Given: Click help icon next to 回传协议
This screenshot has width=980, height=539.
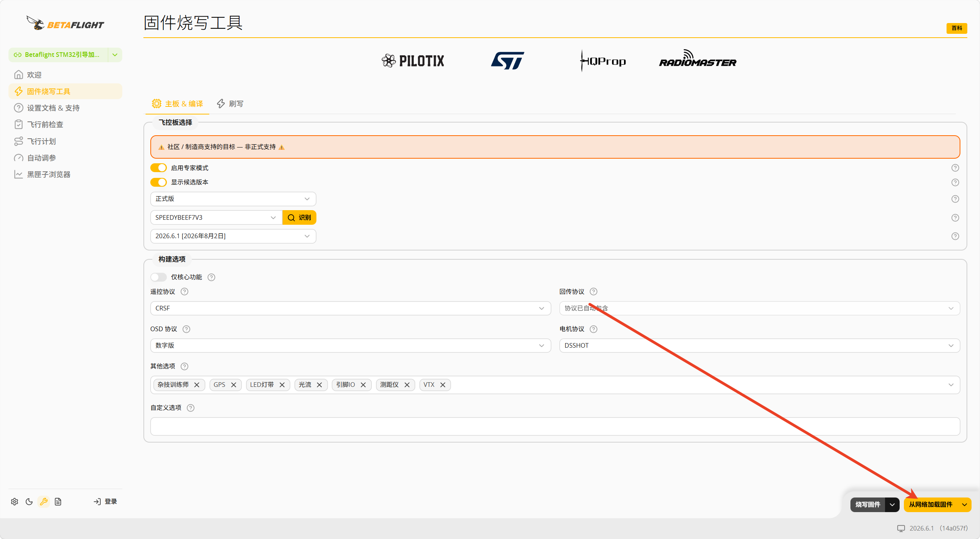Looking at the screenshot, I should (594, 292).
